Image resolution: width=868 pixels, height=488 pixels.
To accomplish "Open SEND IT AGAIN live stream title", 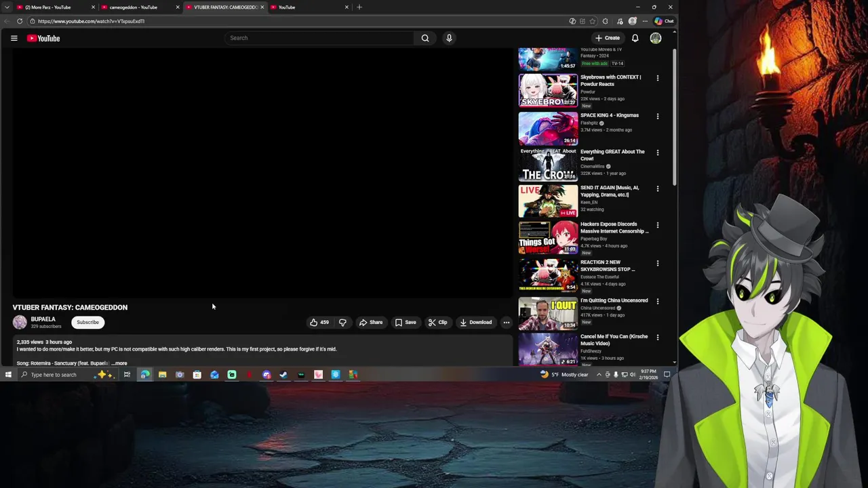I will pyautogui.click(x=610, y=191).
